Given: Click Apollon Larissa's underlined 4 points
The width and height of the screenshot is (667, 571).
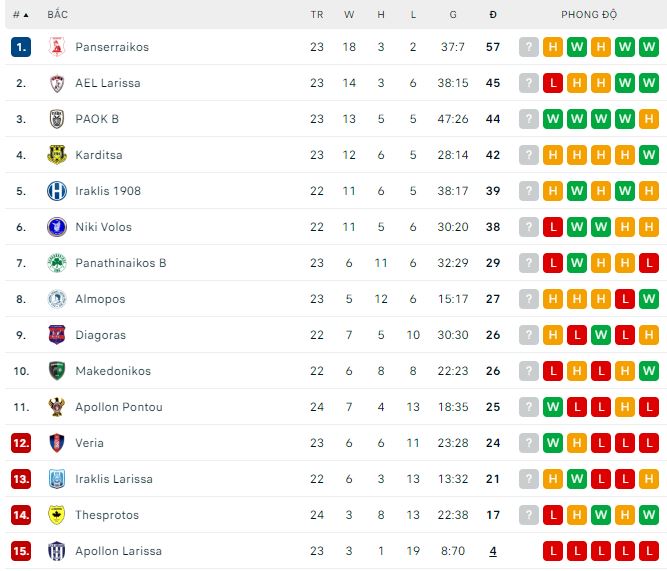Looking at the screenshot, I should [x=493, y=551].
